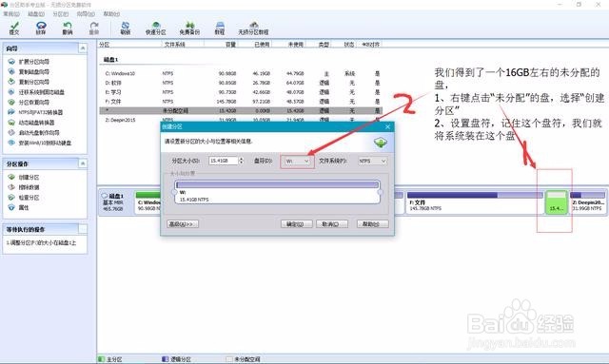Select the 未分配空间 unallocated row

pyautogui.click(x=241, y=110)
